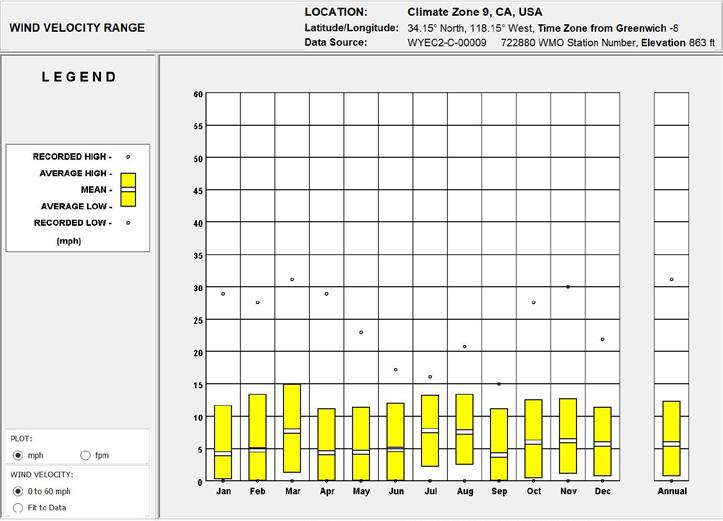Click the March yellow wind range bar
Image resolution: width=723 pixels, height=521 pixels.
292,428
